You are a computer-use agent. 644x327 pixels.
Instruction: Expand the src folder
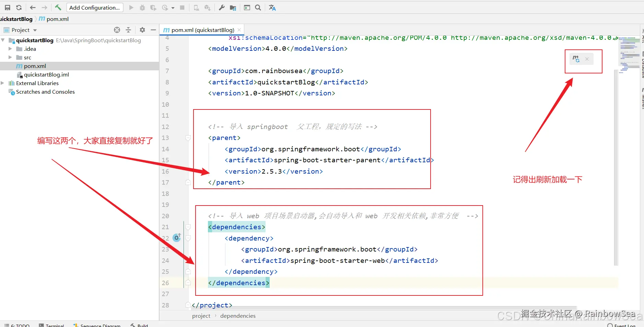point(10,57)
